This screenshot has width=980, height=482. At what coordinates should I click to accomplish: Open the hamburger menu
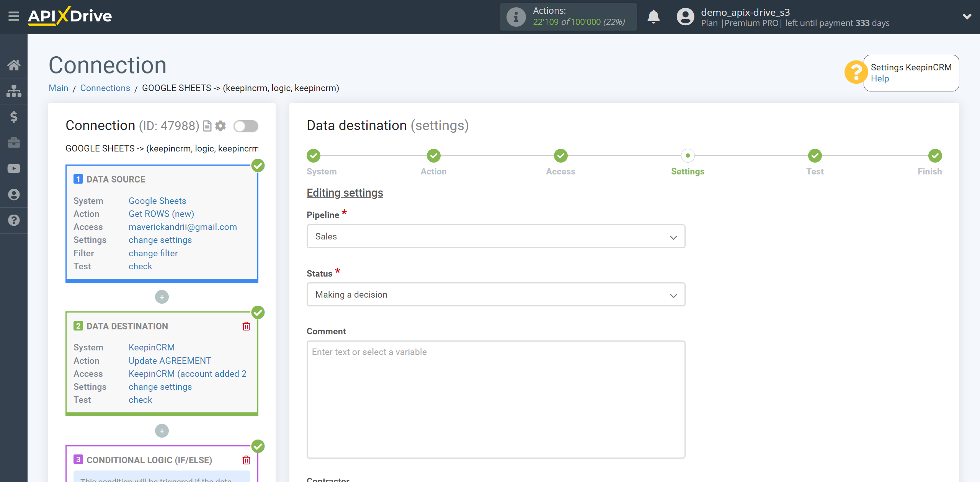(14, 16)
